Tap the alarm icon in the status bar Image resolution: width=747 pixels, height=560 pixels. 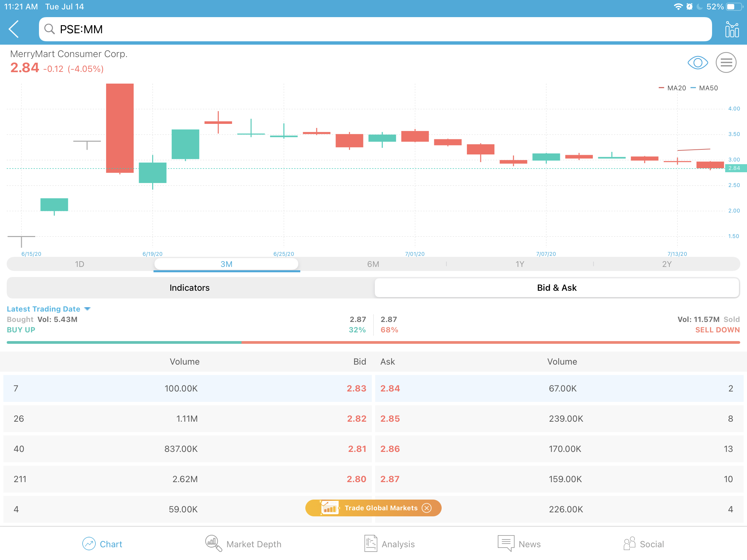689,7
